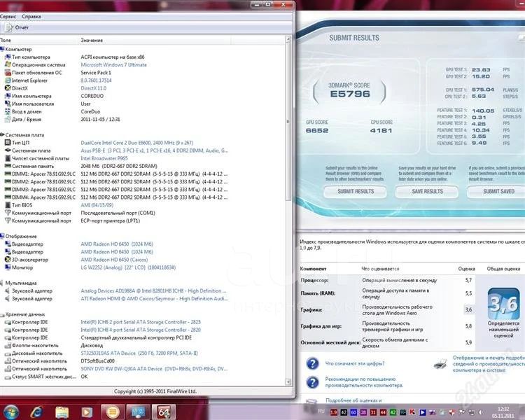Open the DirectX 11.0 value link

[x=93, y=88]
